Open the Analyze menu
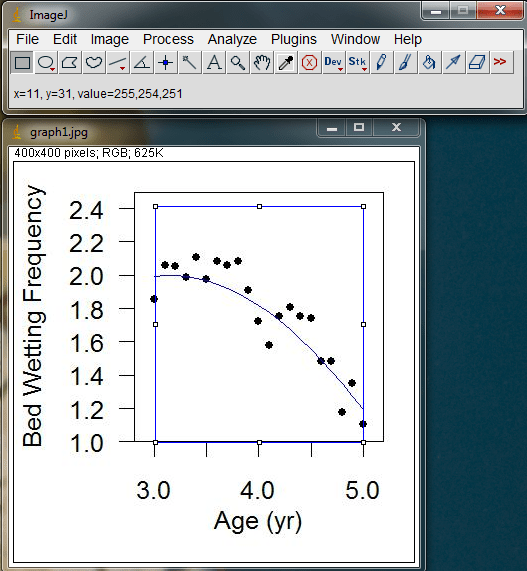The height and width of the screenshot is (571, 527). pyautogui.click(x=232, y=39)
